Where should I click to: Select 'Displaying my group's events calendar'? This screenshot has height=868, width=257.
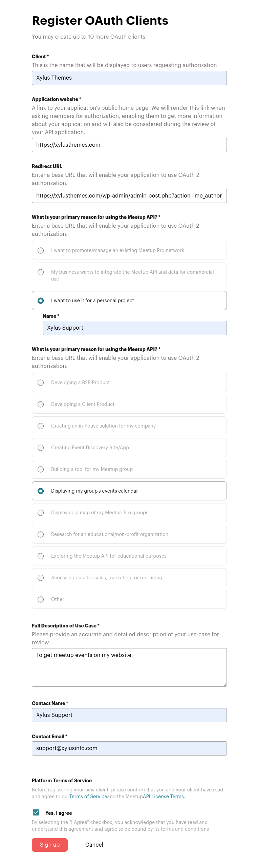click(x=41, y=491)
